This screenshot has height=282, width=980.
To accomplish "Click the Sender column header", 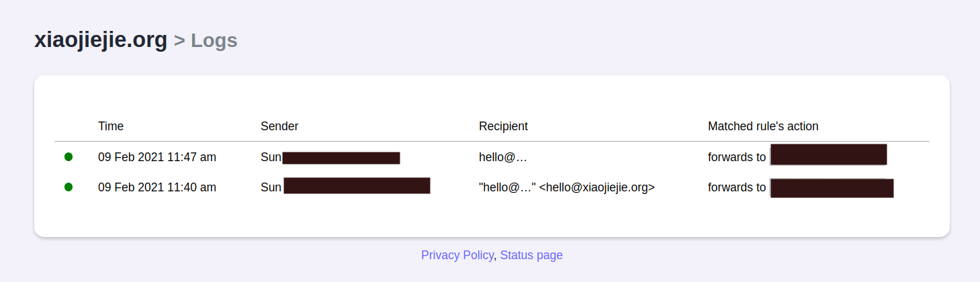I will [279, 126].
